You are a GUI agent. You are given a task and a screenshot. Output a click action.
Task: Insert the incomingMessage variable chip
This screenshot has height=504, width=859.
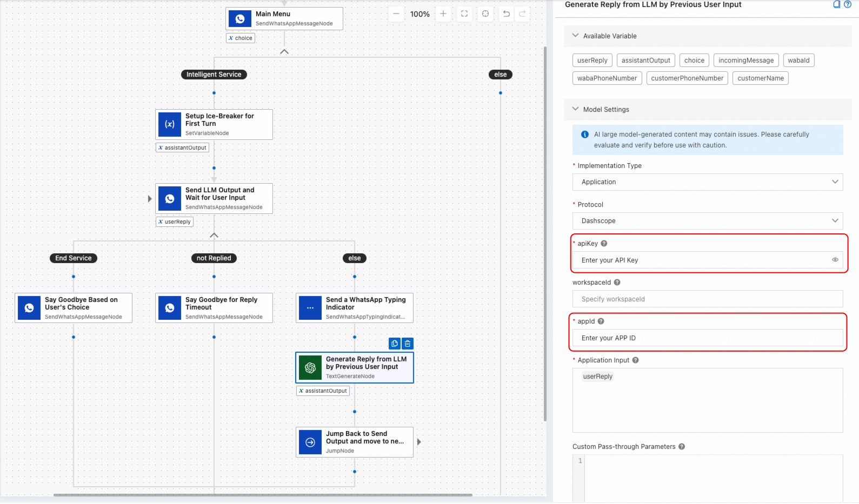pyautogui.click(x=746, y=61)
